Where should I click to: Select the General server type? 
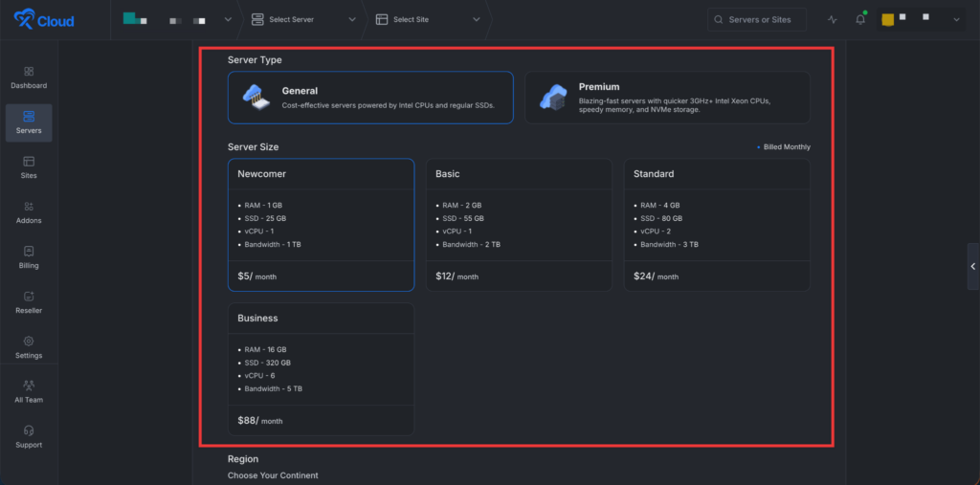(x=370, y=98)
